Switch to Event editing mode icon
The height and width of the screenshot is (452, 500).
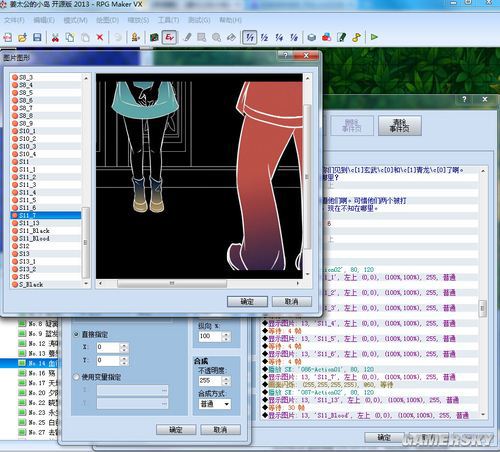(169, 37)
